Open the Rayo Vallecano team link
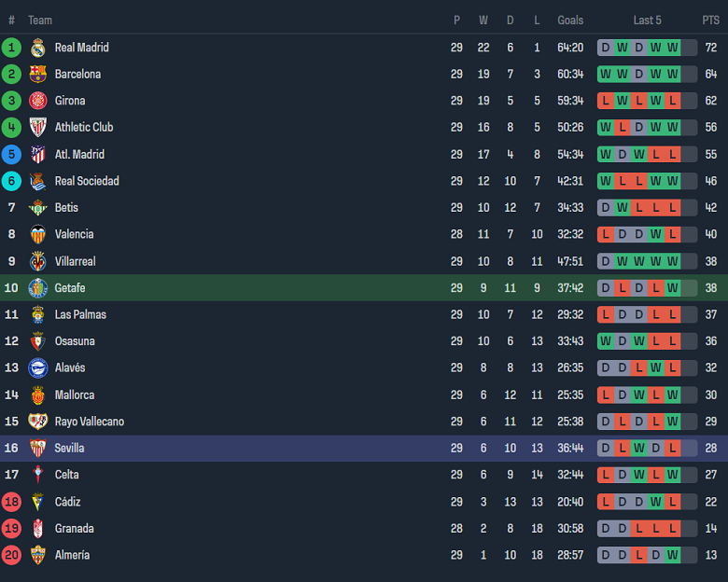The image size is (728, 582). 90,422
